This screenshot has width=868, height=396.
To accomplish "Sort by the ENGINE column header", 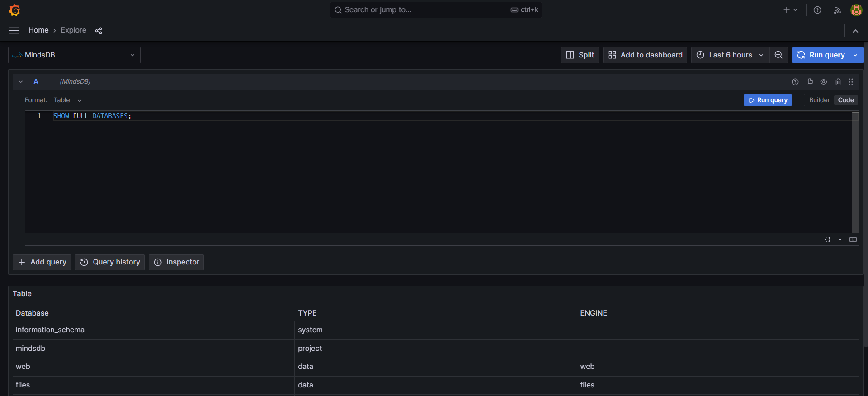I will click(x=594, y=313).
